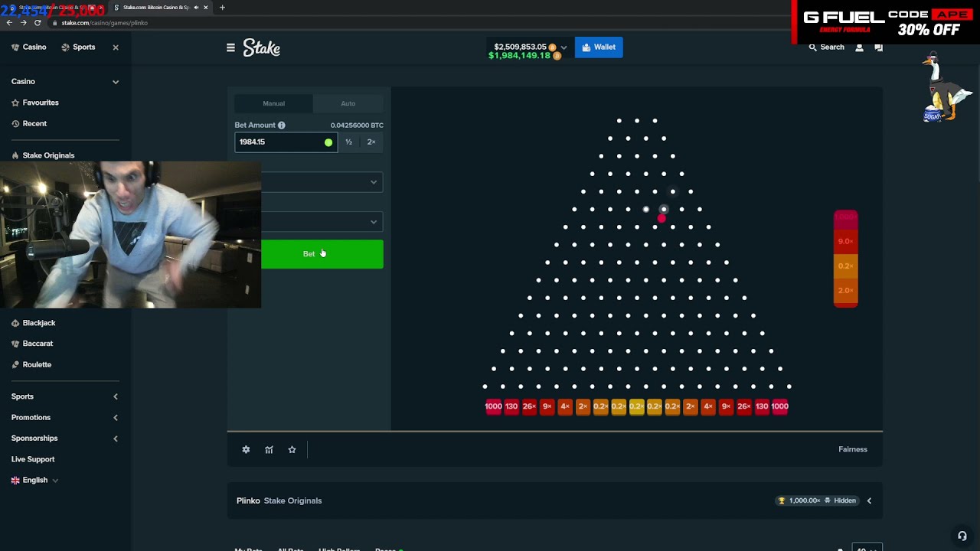Close the sidebar with the X icon

pyautogui.click(x=116, y=47)
